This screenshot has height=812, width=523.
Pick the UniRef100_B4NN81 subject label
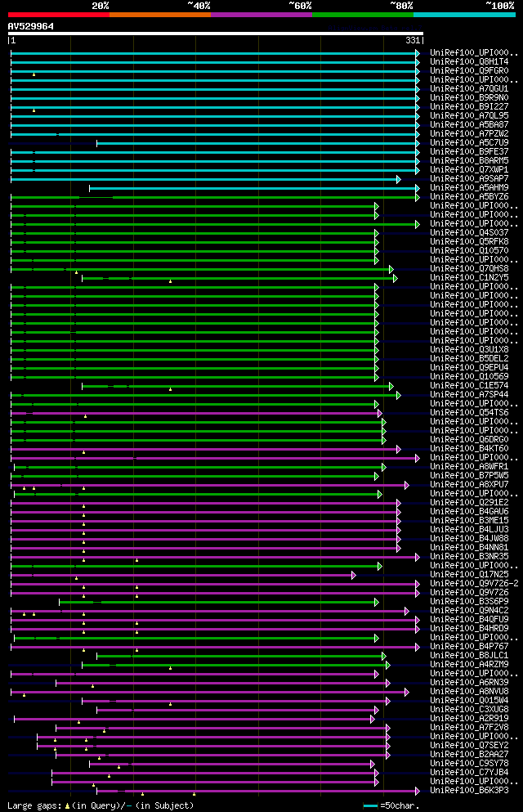point(469,547)
